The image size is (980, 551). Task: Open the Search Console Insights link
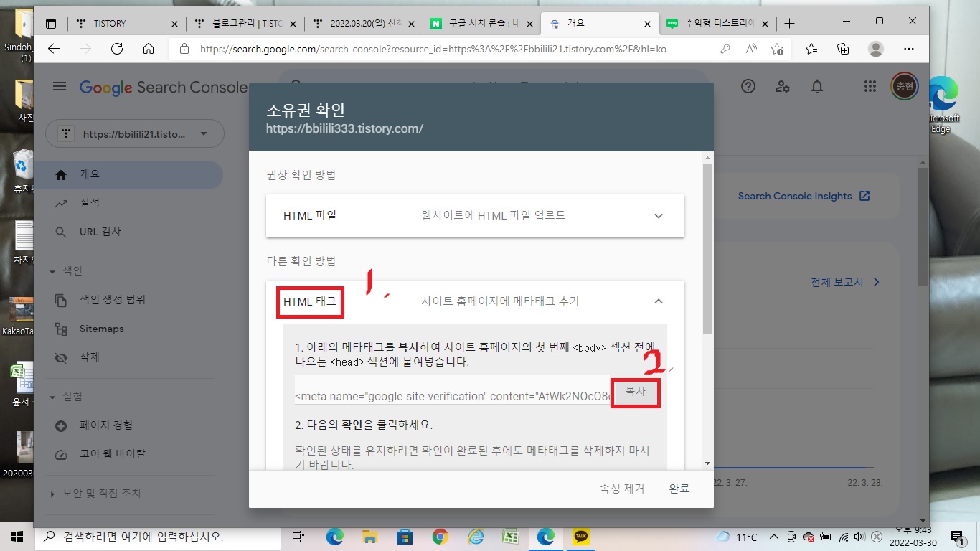point(804,197)
